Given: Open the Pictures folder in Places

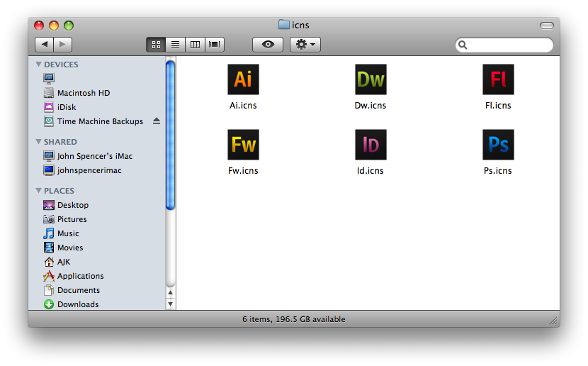Looking at the screenshot, I should point(65,219).
